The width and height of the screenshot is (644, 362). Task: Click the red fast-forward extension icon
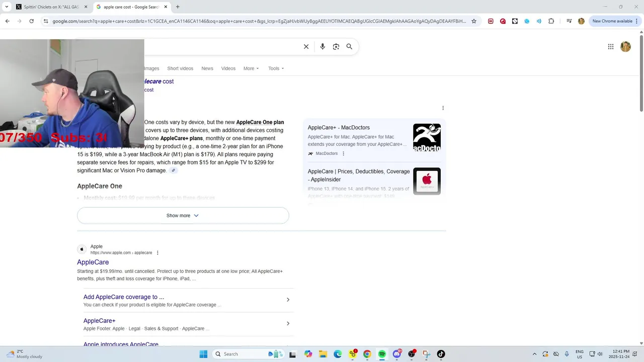(x=491, y=21)
